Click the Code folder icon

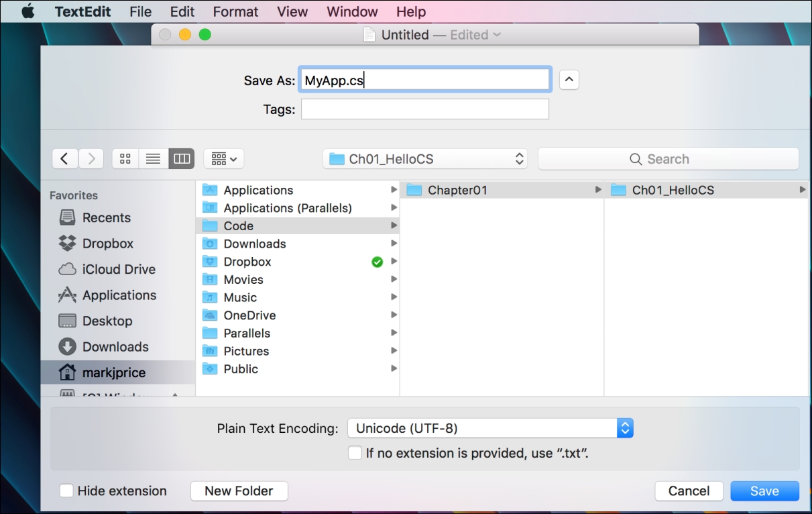coord(211,225)
